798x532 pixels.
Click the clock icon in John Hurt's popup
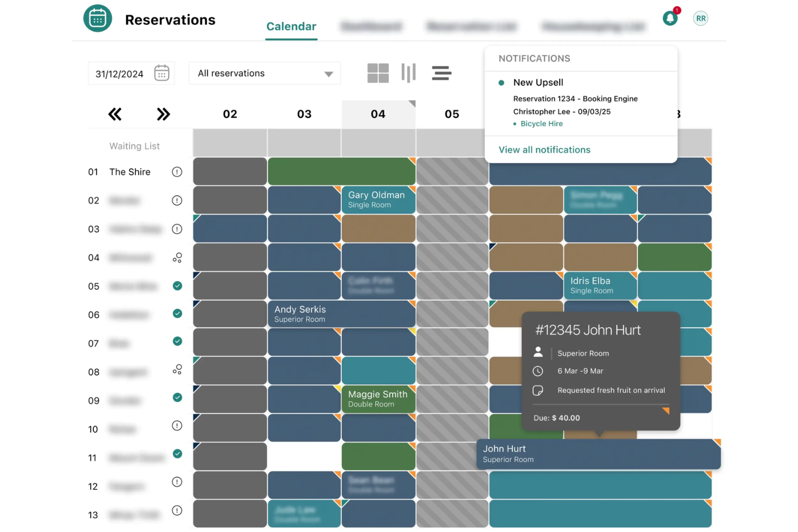click(538, 371)
